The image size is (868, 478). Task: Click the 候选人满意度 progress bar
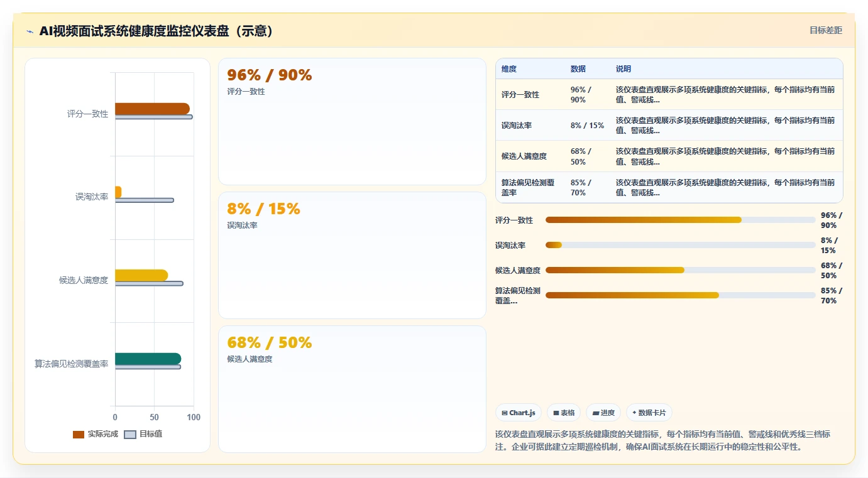[x=681, y=270]
